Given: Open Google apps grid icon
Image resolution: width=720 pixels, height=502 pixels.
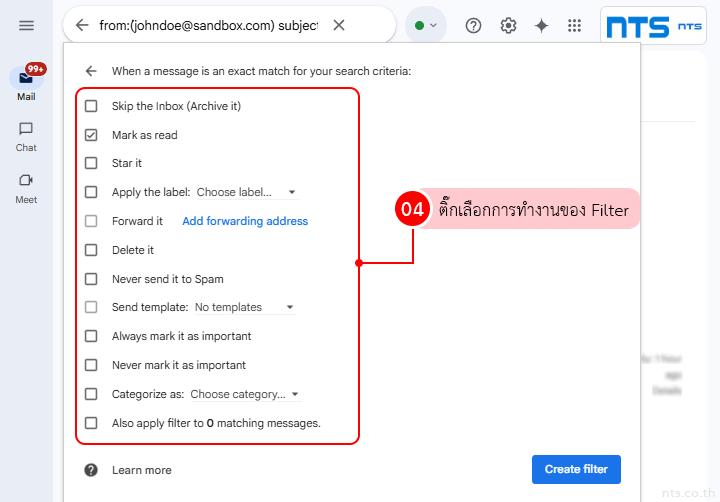Looking at the screenshot, I should [x=574, y=26].
